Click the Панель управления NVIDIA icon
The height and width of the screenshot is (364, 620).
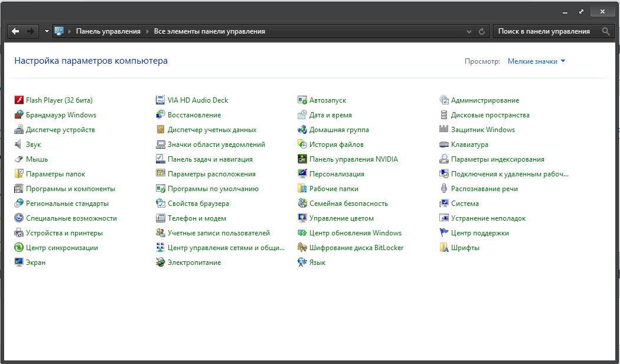[302, 159]
